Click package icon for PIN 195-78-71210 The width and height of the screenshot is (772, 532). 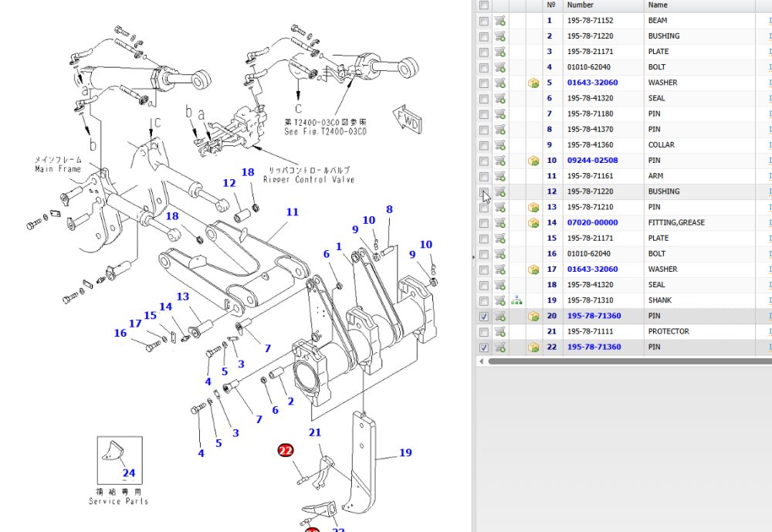click(533, 208)
